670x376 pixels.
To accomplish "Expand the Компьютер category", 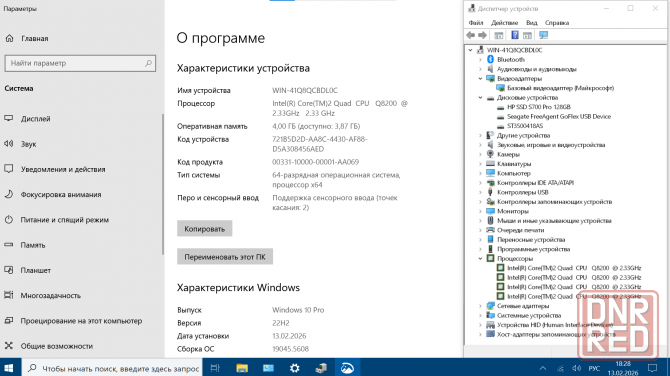I will 480,173.
